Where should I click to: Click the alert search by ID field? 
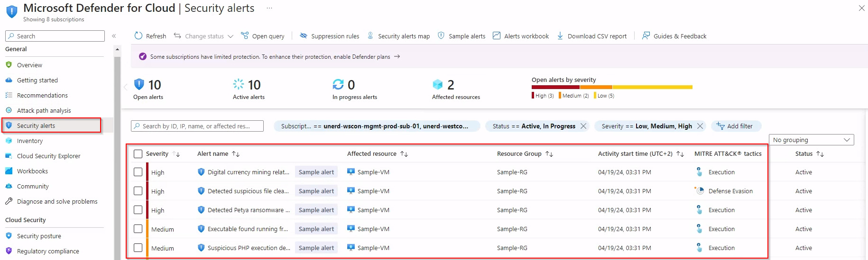[197, 126]
